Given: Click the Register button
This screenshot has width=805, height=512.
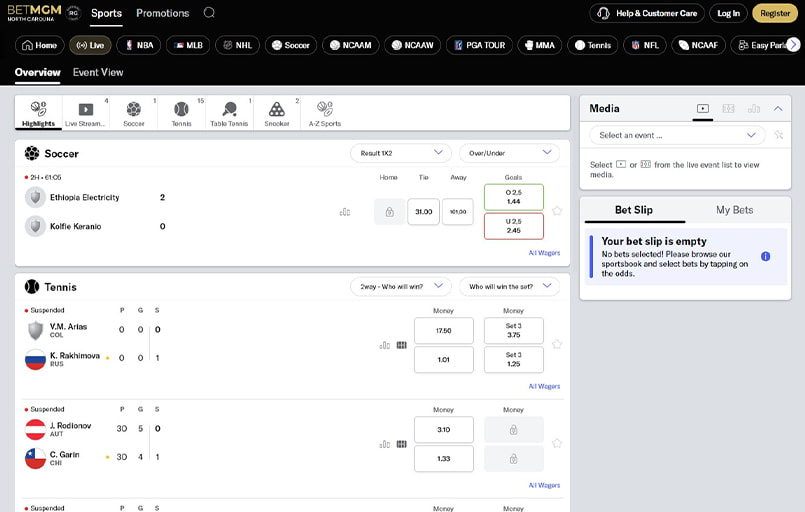Looking at the screenshot, I should click(775, 13).
